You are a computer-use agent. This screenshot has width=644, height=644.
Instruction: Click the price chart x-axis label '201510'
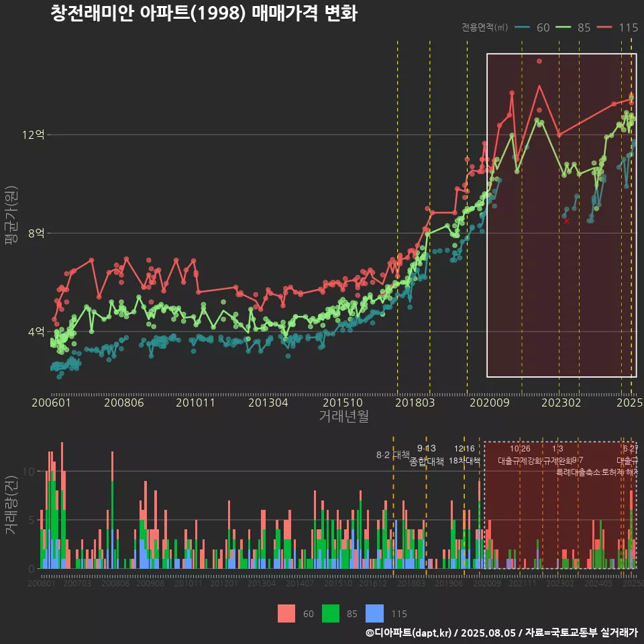click(343, 402)
